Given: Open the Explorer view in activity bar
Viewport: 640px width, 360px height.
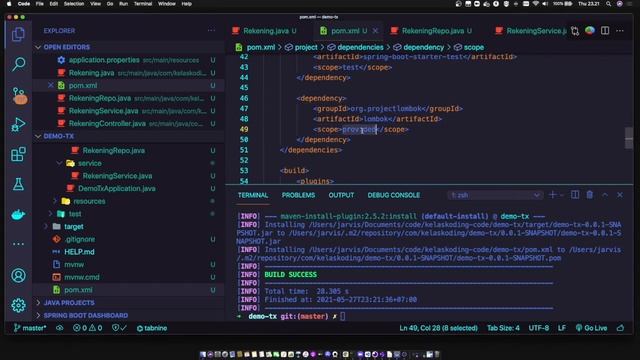Looking at the screenshot, I should [18, 34].
